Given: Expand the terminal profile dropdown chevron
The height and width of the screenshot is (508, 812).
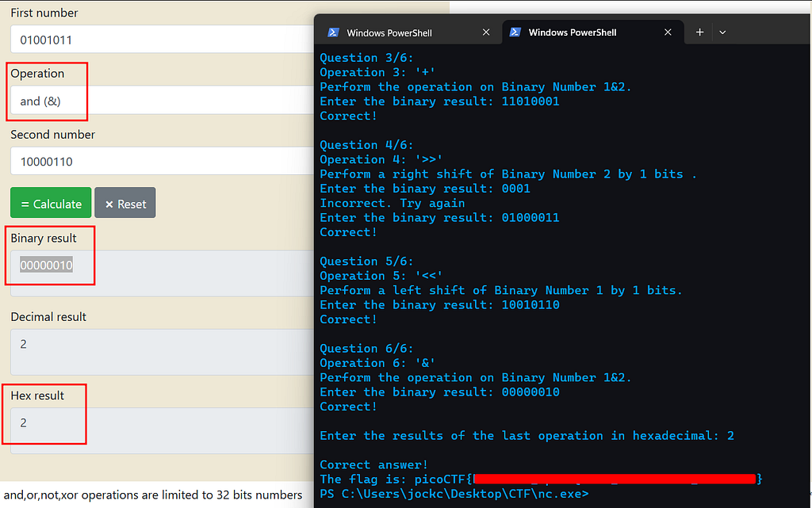Looking at the screenshot, I should [x=722, y=32].
